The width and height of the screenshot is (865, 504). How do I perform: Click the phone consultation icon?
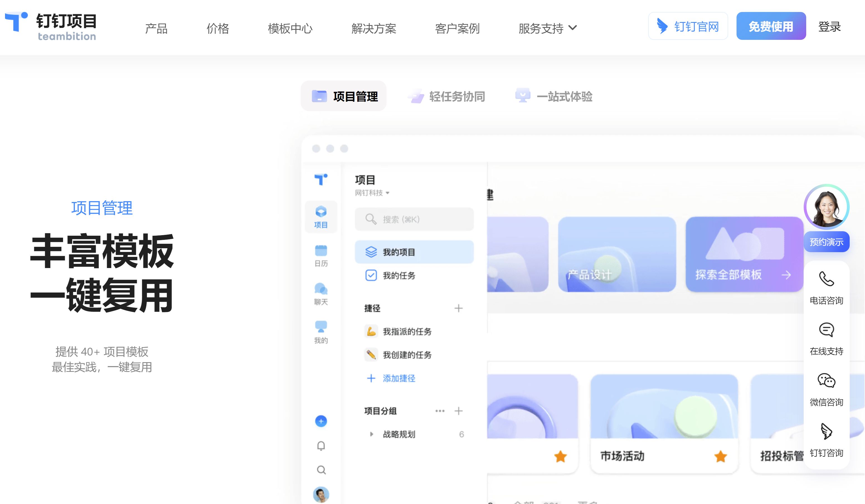[826, 279]
